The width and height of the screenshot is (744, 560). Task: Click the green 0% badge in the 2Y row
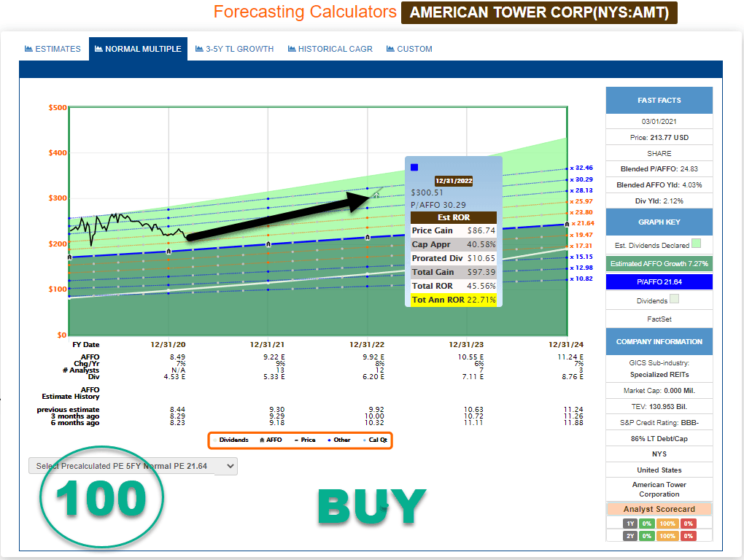pyautogui.click(x=647, y=536)
